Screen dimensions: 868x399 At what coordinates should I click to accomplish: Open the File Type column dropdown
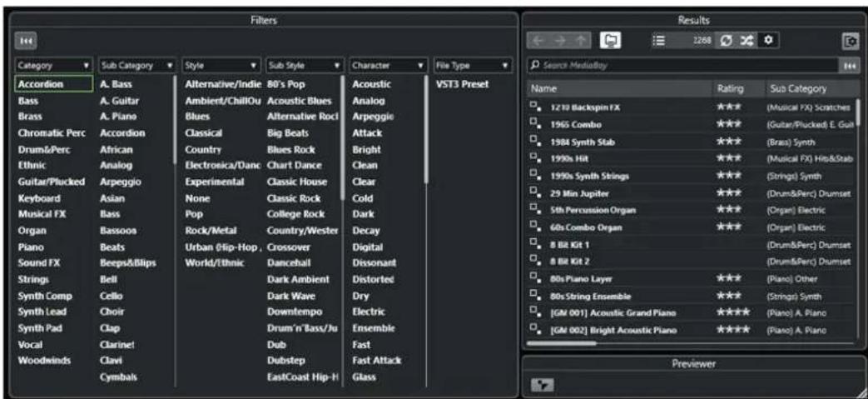504,66
